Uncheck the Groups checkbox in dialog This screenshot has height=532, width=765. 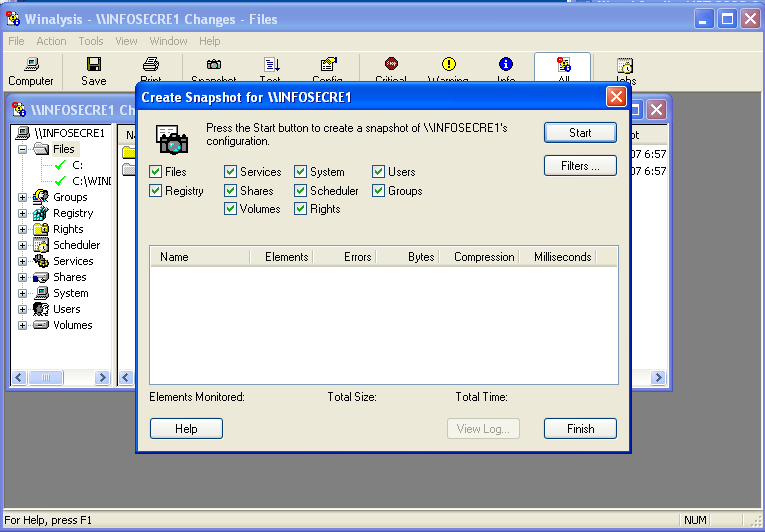[x=379, y=191]
